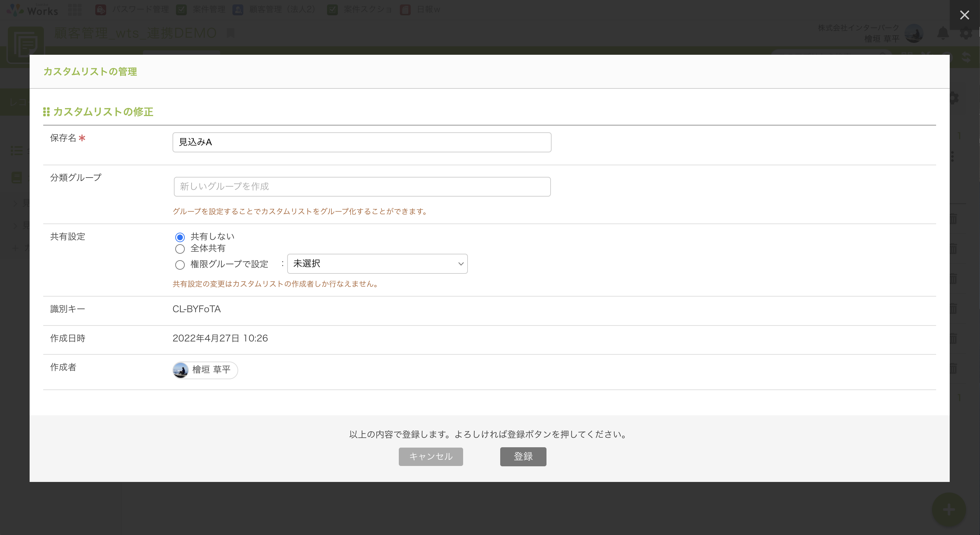Click the 保存名 field containing 見込みA
980x535 pixels.
click(x=361, y=142)
